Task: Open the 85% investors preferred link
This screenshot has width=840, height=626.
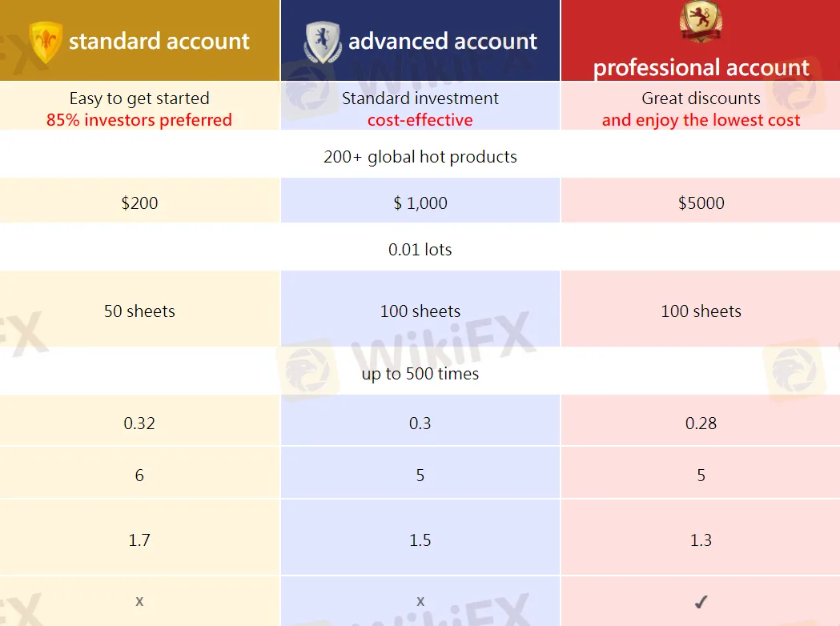Action: pyautogui.click(x=139, y=120)
